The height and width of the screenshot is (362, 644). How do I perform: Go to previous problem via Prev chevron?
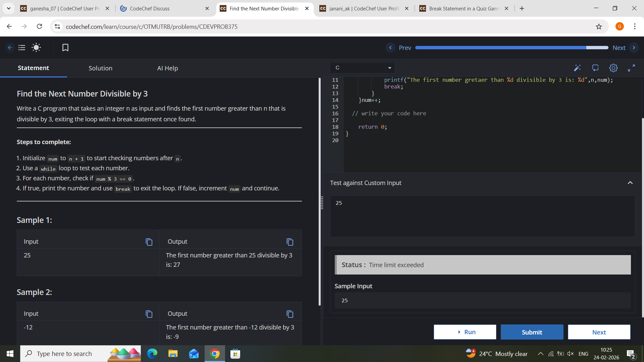click(x=390, y=48)
